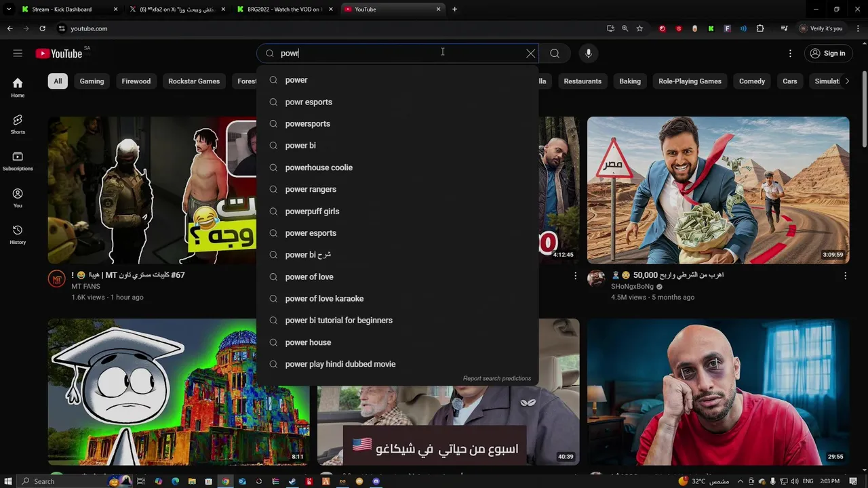Open History in the left sidebar

tap(18, 234)
